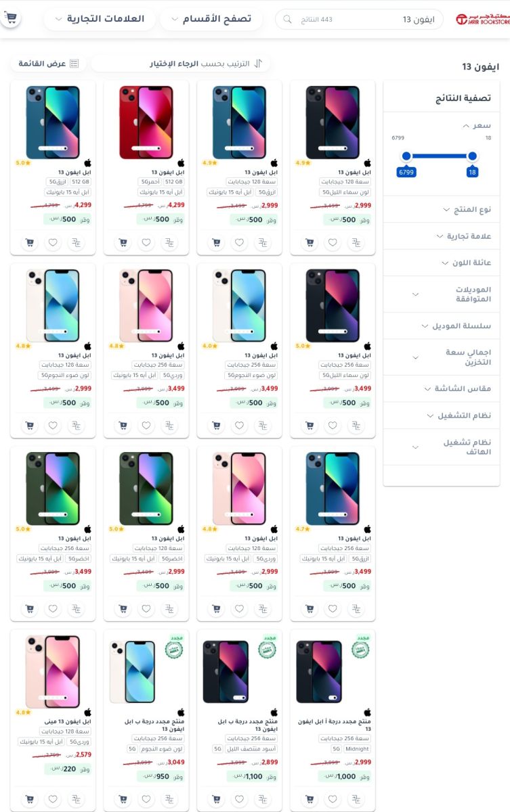The height and width of the screenshot is (812, 510).
Task: Open the sort by الترتيب بحسب dropdown
Action: pos(181,64)
